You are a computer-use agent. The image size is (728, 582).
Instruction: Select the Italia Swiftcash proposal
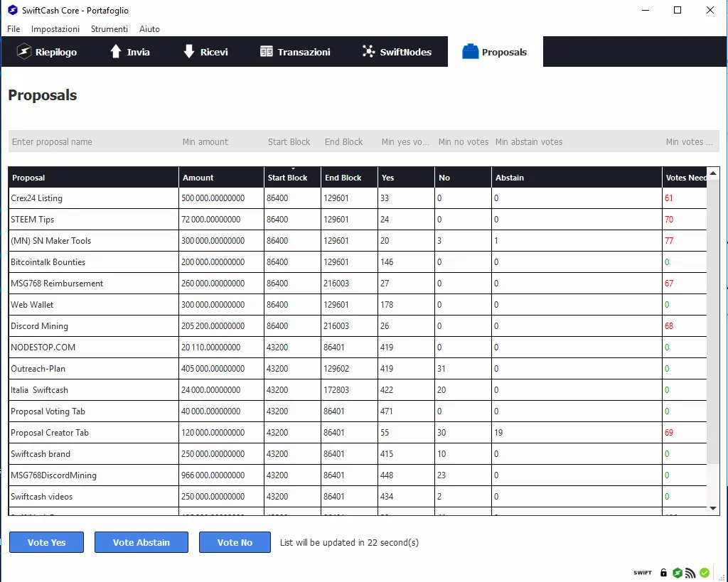358,390
